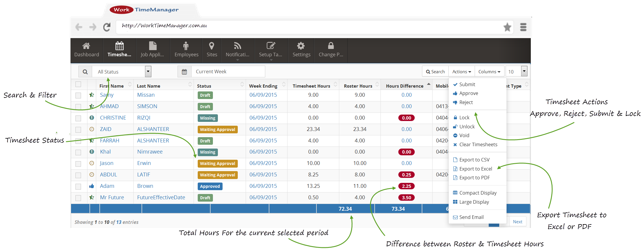Screen dimensions: 644x252
Task: Go to Next page of entries
Action: click(517, 222)
